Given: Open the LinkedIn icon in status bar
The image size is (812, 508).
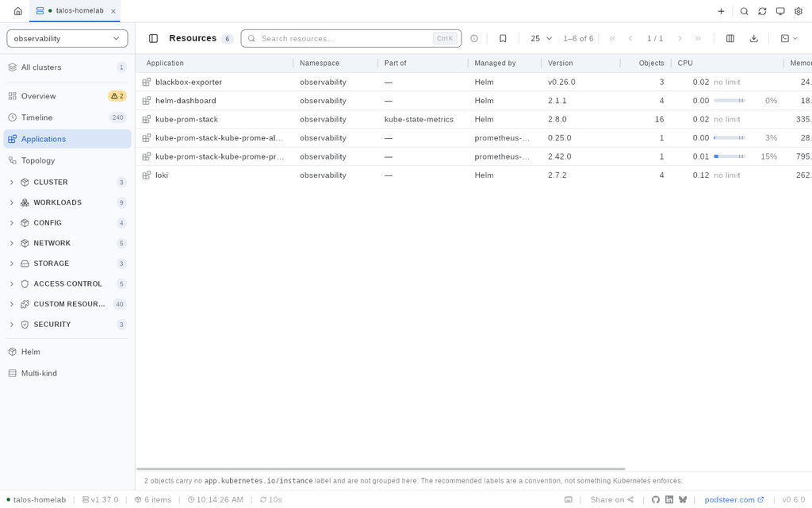Looking at the screenshot, I should click(x=669, y=500).
